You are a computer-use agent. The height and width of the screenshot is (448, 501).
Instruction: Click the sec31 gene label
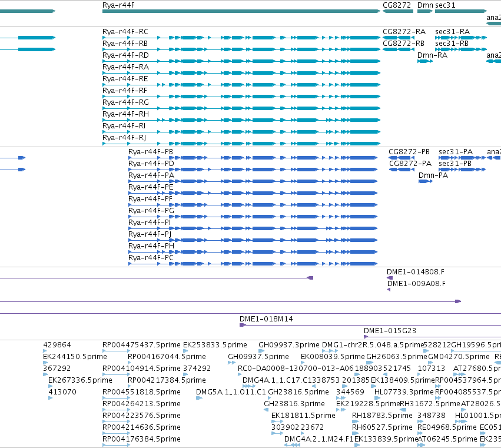[445, 5]
